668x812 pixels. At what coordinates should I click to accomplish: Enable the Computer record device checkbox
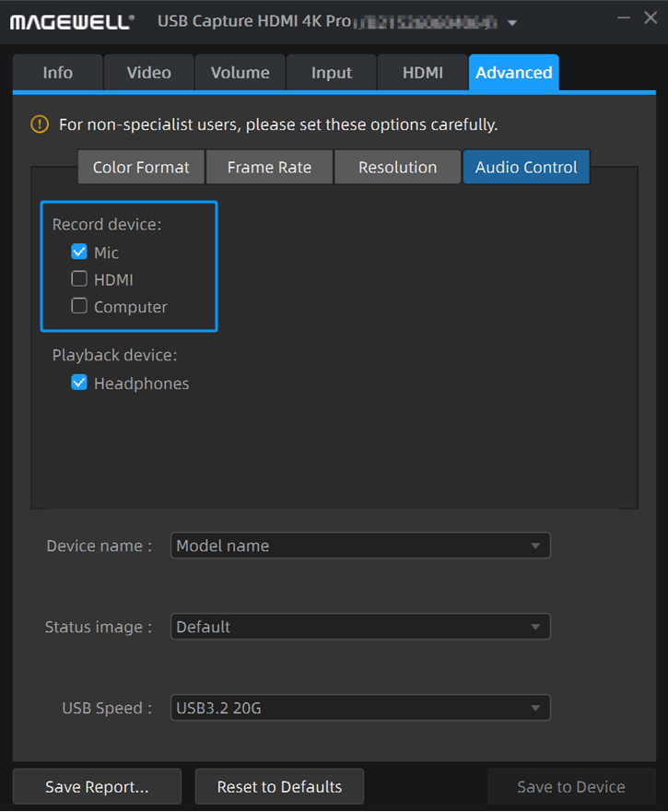(x=79, y=306)
